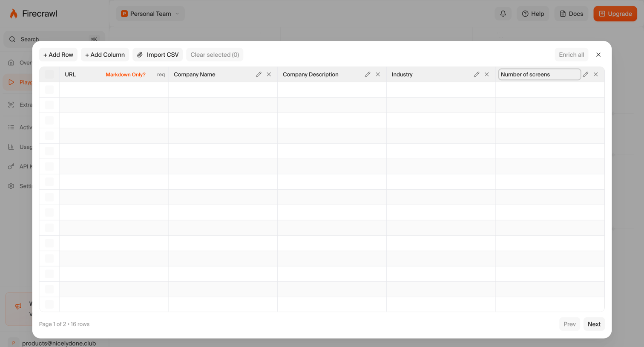The height and width of the screenshot is (347, 644).
Task: Click the sidebar search magnifier icon
Action: pyautogui.click(x=12, y=39)
